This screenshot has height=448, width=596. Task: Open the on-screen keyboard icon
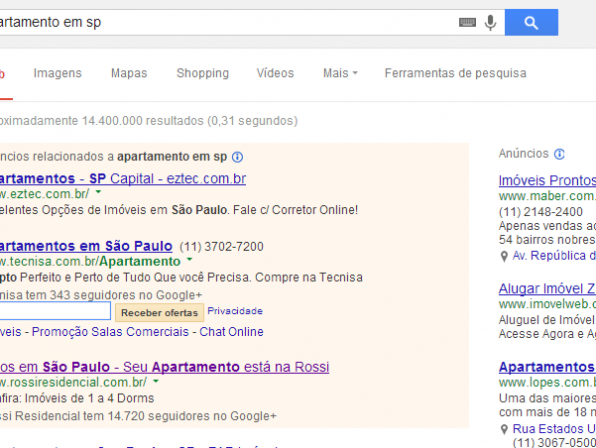467,22
